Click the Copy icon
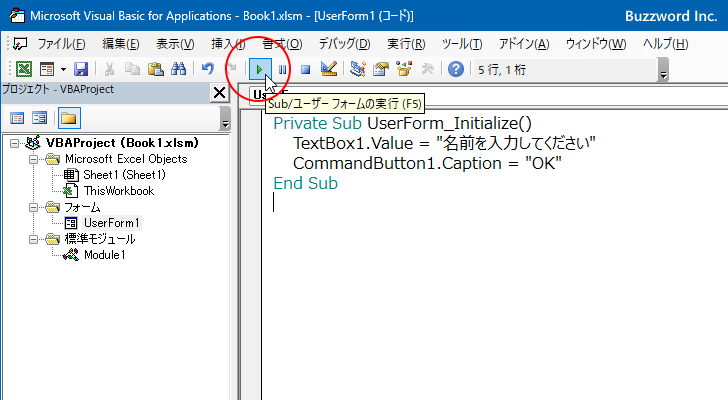 [x=132, y=69]
